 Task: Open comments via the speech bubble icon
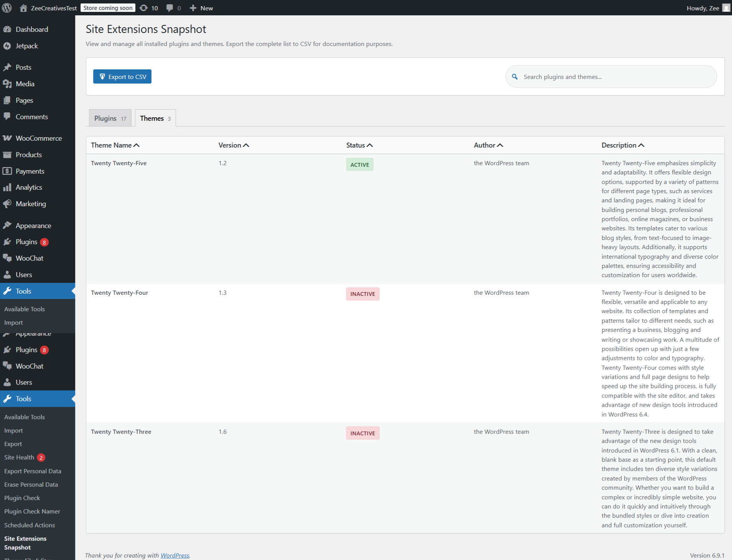click(170, 8)
